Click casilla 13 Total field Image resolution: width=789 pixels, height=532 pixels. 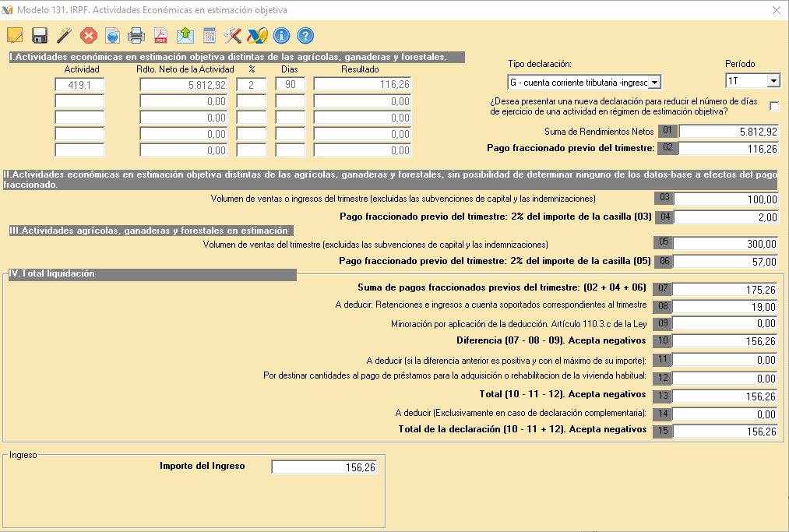pyautogui.click(x=725, y=396)
